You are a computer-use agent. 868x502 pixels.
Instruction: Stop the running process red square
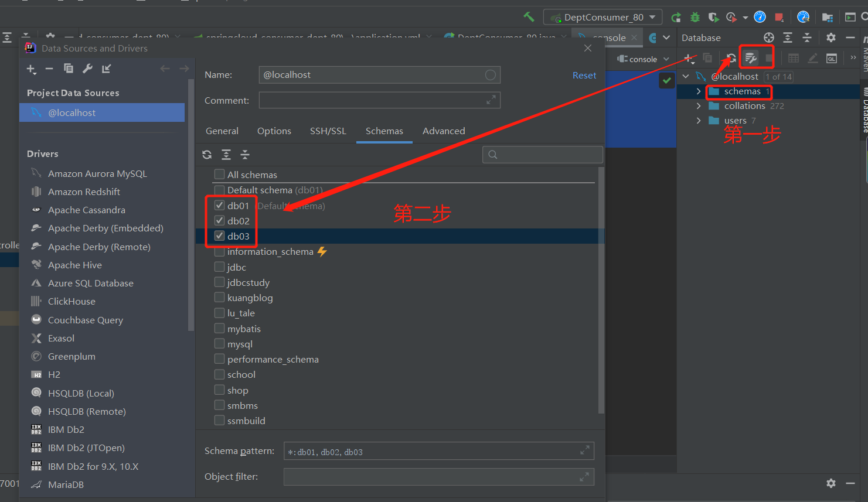coord(779,17)
